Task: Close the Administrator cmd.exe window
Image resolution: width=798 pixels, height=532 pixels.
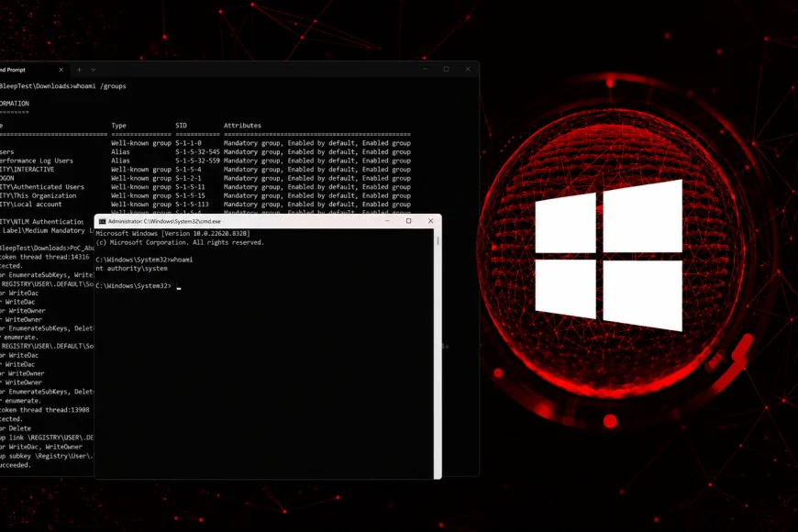Action: click(x=430, y=221)
